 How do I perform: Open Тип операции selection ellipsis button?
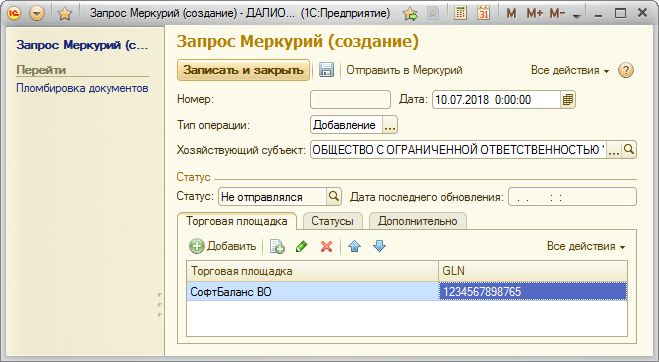click(x=390, y=125)
